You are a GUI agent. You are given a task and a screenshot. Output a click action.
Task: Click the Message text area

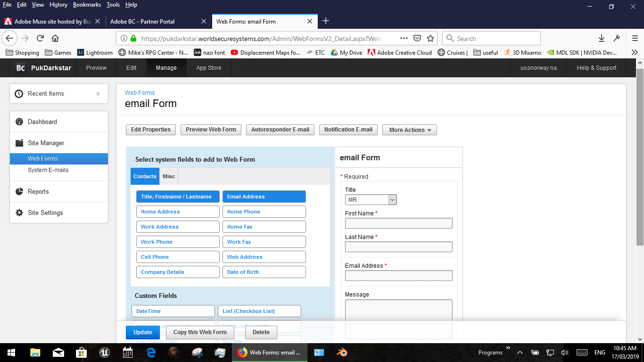(399, 319)
